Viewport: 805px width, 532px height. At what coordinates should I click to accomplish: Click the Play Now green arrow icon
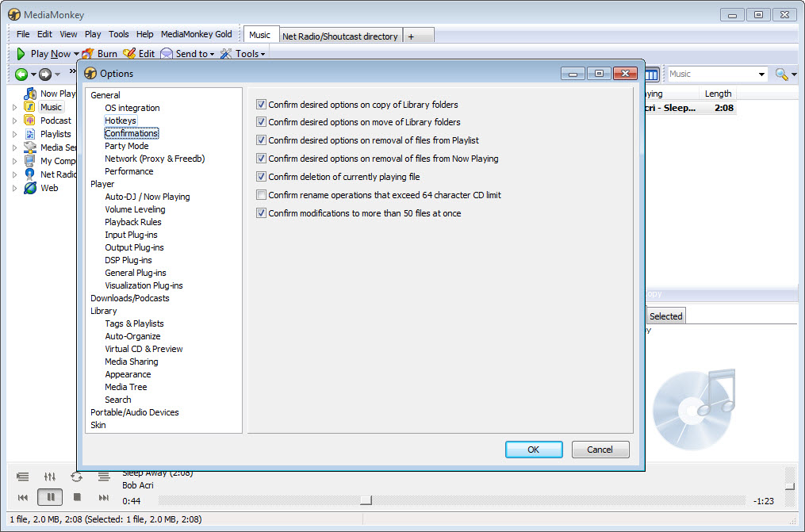point(21,53)
